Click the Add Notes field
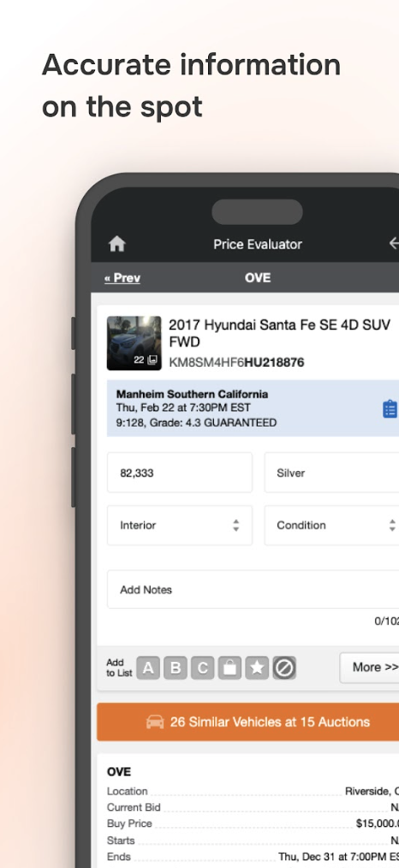The height and width of the screenshot is (868, 399). [x=253, y=589]
